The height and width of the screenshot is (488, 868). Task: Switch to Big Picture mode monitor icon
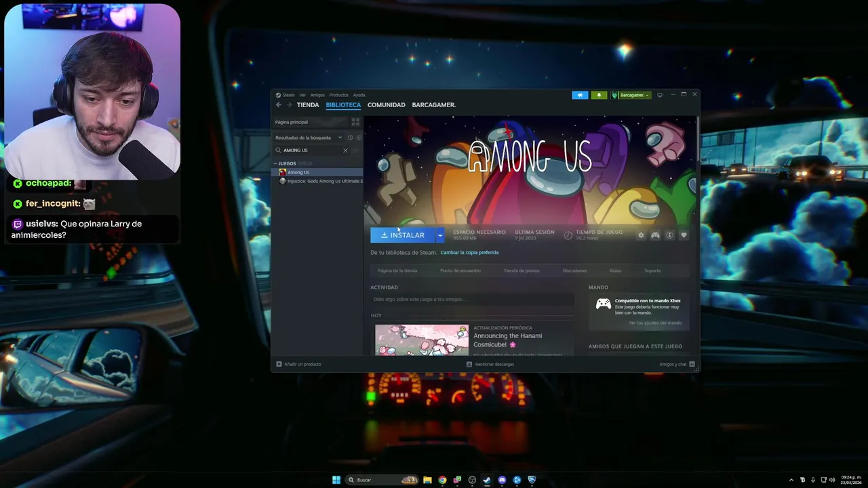click(x=660, y=95)
